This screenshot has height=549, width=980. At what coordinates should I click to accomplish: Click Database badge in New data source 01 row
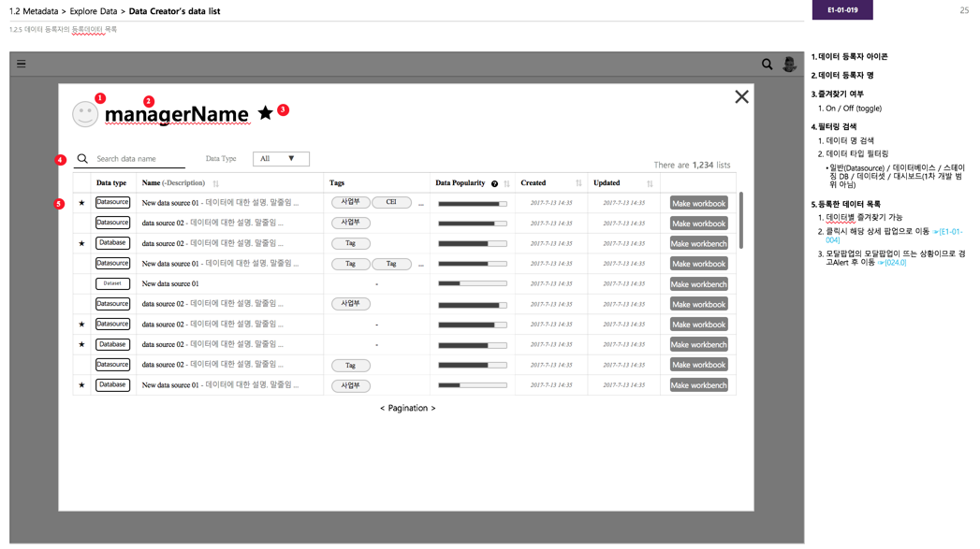[112, 384]
